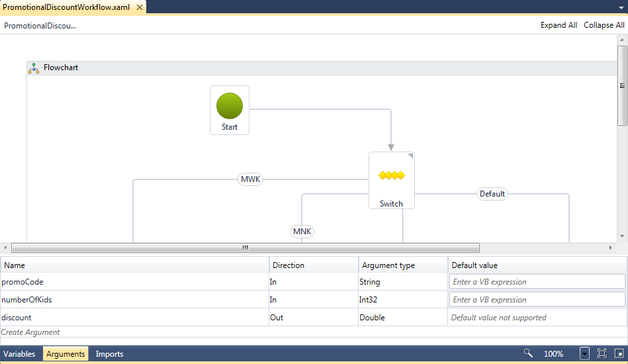Switch to the Variables tab
Image resolution: width=628 pixels, height=364 pixels.
coord(19,354)
